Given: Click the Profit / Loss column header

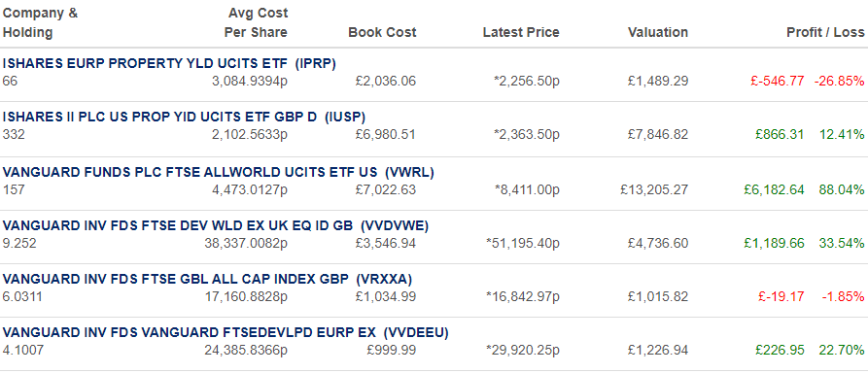Looking at the screenshot, I should click(x=825, y=33).
